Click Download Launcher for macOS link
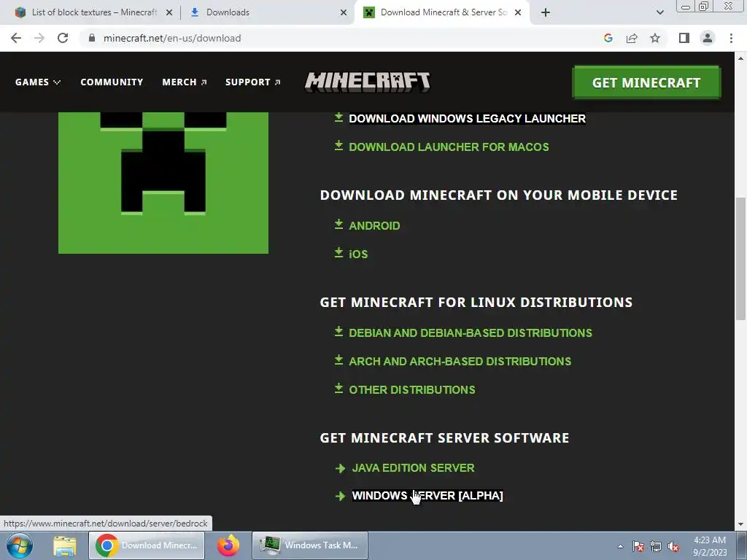Viewport: 747px width, 560px height. (449, 147)
